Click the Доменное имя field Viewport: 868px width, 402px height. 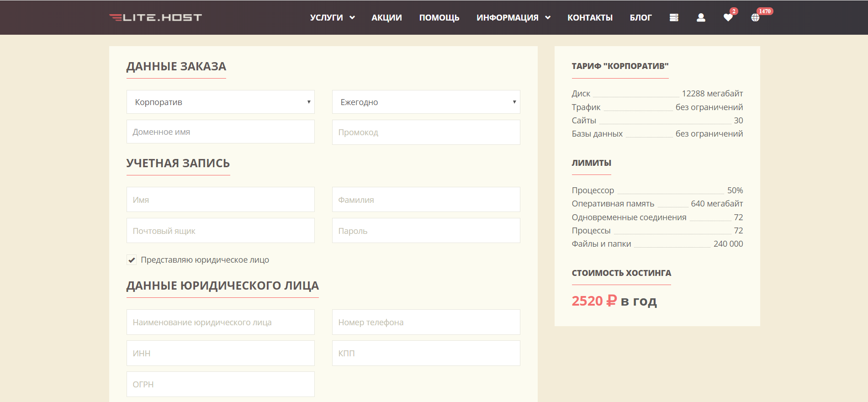(221, 132)
